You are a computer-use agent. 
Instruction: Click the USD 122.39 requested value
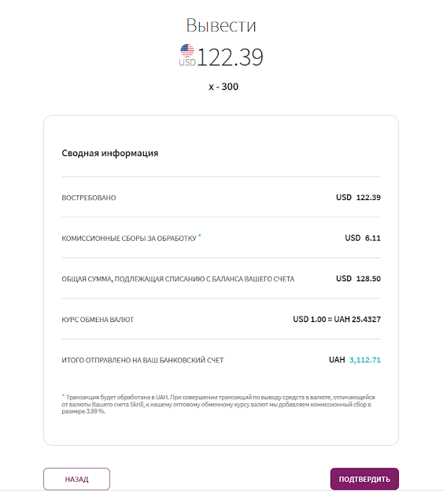pos(358,198)
